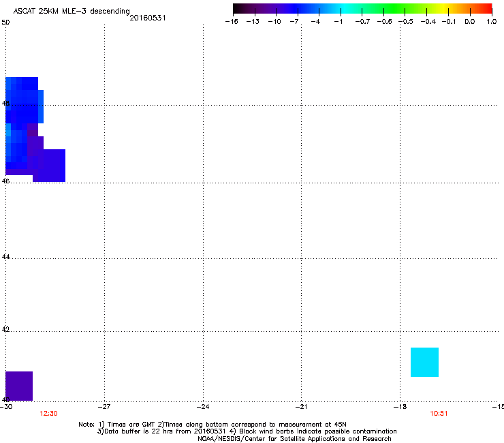Click the longitude label -18
Screen dimensions: 504x443
pyautogui.click(x=400, y=407)
